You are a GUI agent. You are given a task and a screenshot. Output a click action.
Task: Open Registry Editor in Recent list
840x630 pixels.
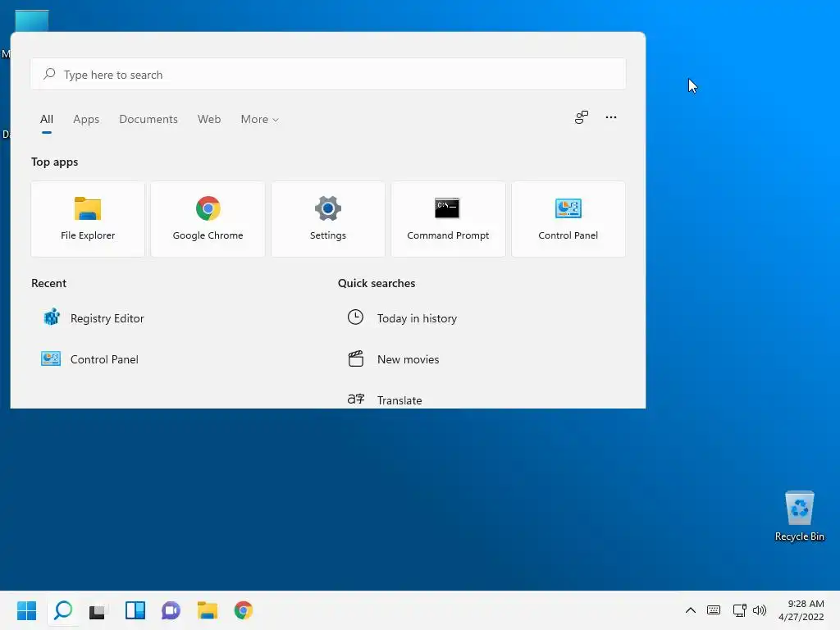(x=94, y=318)
